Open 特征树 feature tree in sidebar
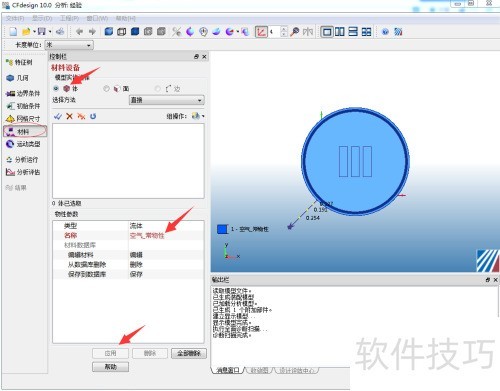Screen dimensions: 500x391 pyautogui.click(x=19, y=62)
